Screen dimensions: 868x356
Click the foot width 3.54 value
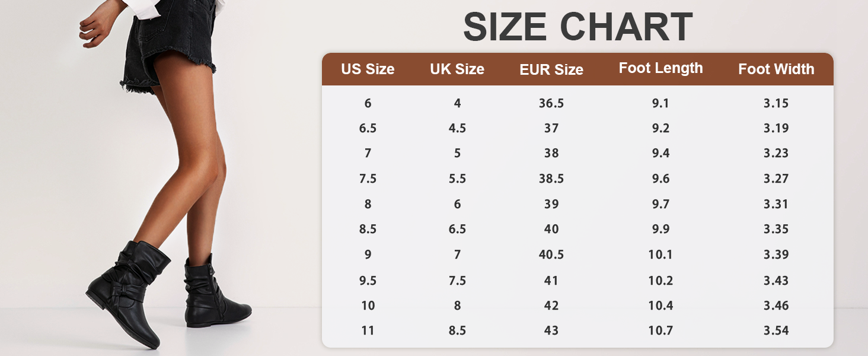tap(776, 330)
